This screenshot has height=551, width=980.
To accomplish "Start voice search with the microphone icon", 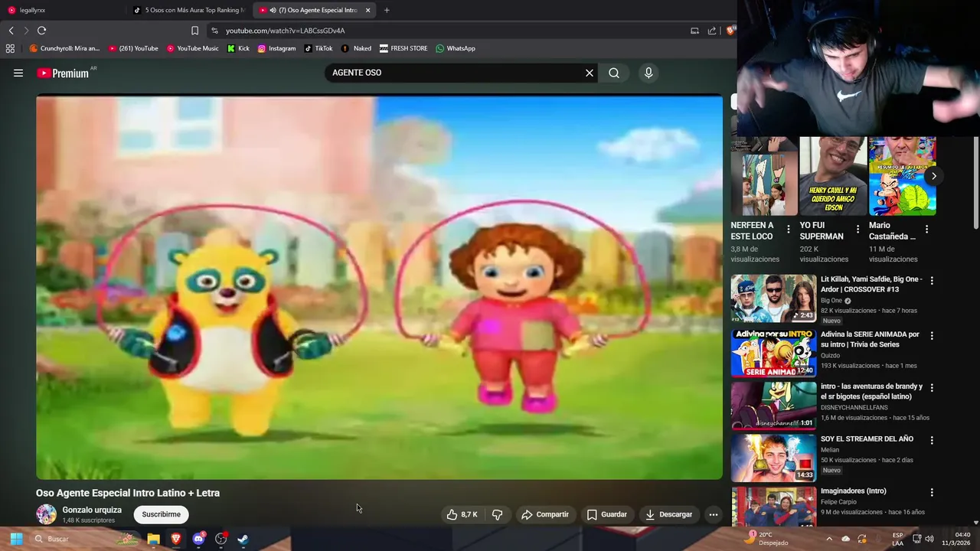I will [648, 73].
